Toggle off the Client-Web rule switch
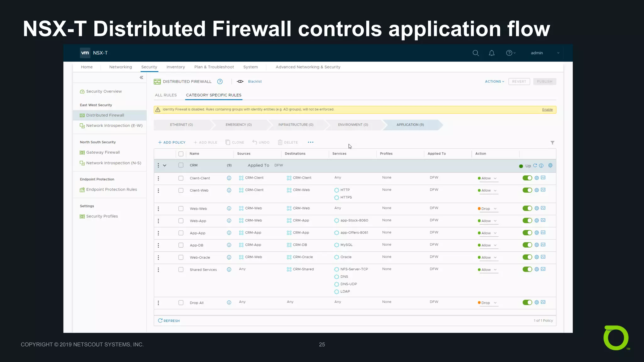Screen dimensions: 644x362 pyautogui.click(x=527, y=190)
